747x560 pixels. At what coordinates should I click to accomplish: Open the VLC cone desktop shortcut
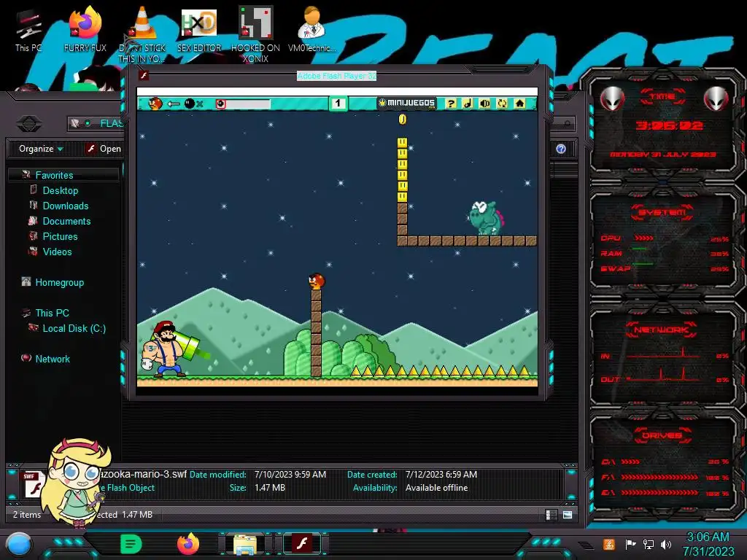coord(142,34)
